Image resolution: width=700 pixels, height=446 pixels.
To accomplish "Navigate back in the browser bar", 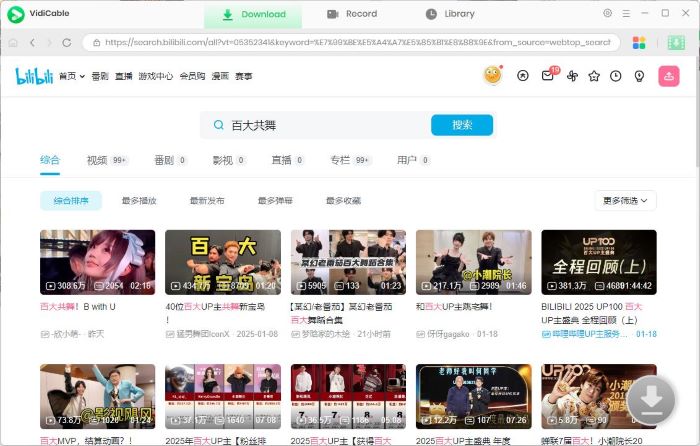I will point(32,43).
